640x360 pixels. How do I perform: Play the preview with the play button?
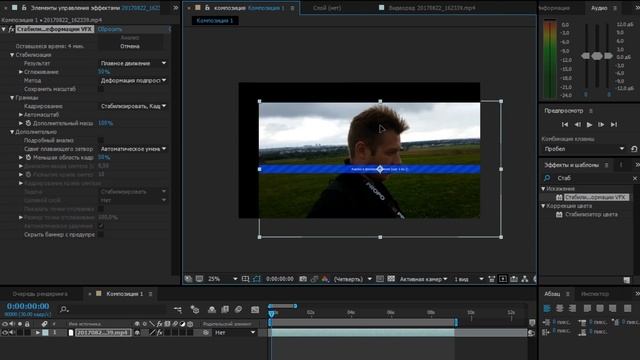coord(589,124)
